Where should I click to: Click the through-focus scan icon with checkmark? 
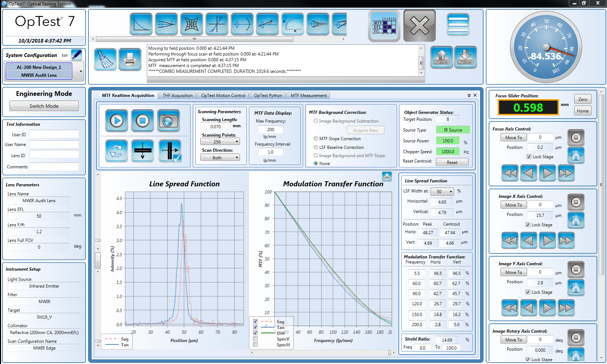click(x=170, y=151)
